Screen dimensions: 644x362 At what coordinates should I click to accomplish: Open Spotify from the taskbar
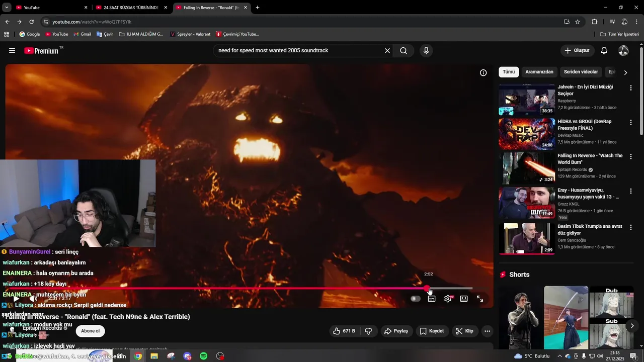[x=204, y=356]
